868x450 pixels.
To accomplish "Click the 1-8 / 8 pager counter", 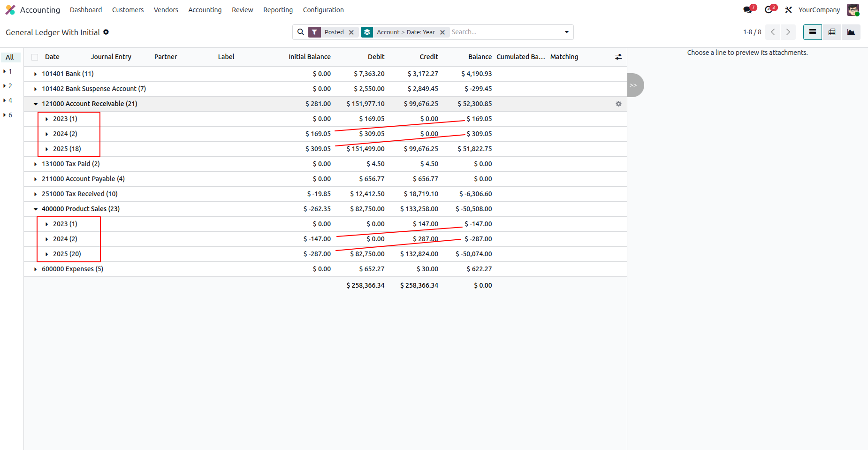I will point(752,32).
